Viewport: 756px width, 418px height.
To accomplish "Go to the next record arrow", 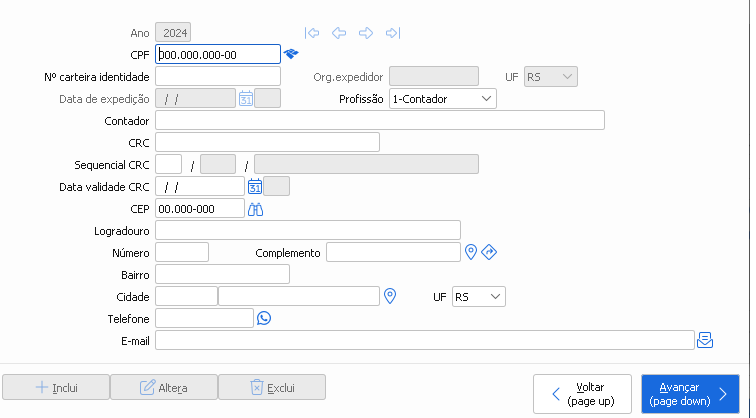I will (366, 33).
